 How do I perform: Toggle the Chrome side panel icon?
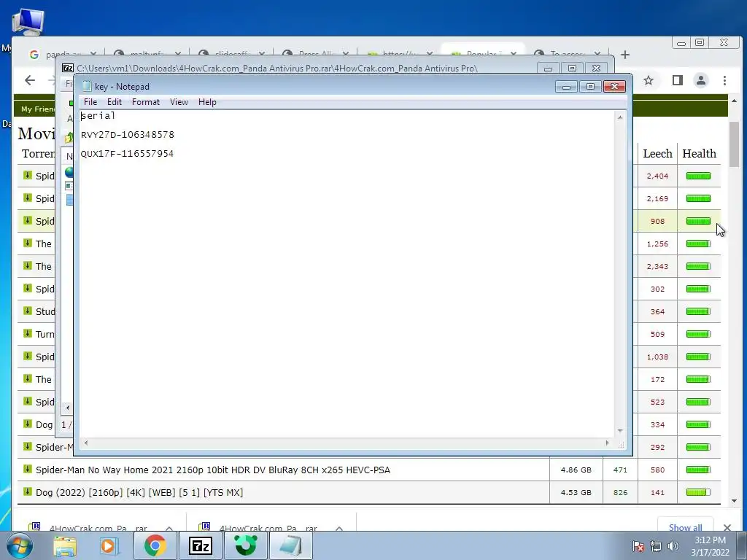[x=678, y=80]
